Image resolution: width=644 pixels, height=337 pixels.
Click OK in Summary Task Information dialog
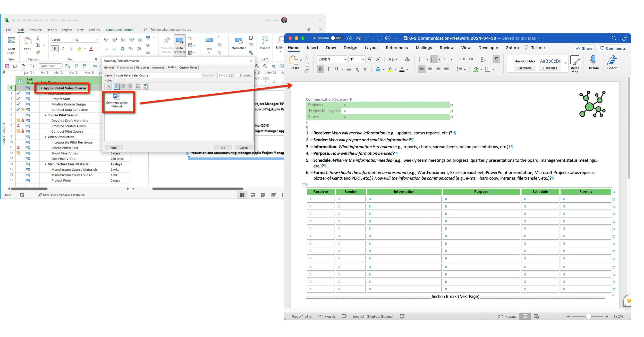click(x=223, y=148)
